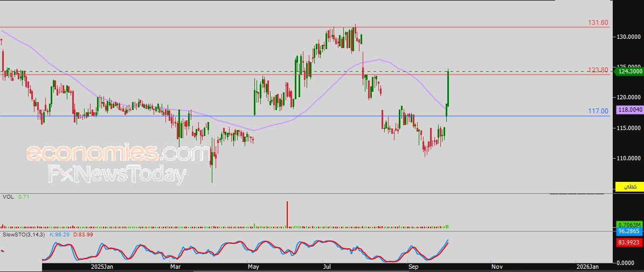The width and height of the screenshot is (644, 272).
Task: Click the 123.80 red level label
Action: tap(598, 70)
